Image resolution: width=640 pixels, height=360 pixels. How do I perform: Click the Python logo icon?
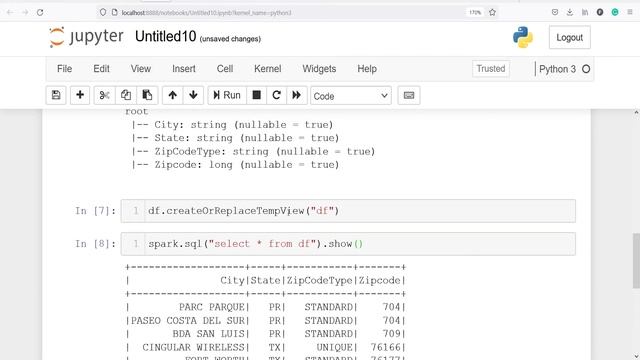523,37
